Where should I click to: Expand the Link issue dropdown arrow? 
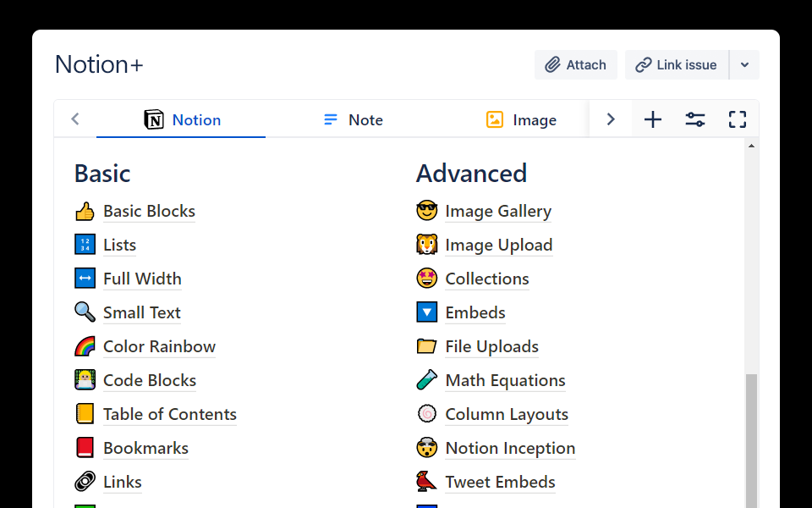pos(744,65)
